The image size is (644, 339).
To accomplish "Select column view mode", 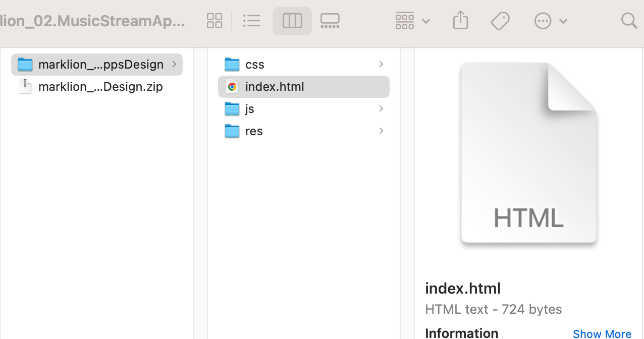I will 292,21.
